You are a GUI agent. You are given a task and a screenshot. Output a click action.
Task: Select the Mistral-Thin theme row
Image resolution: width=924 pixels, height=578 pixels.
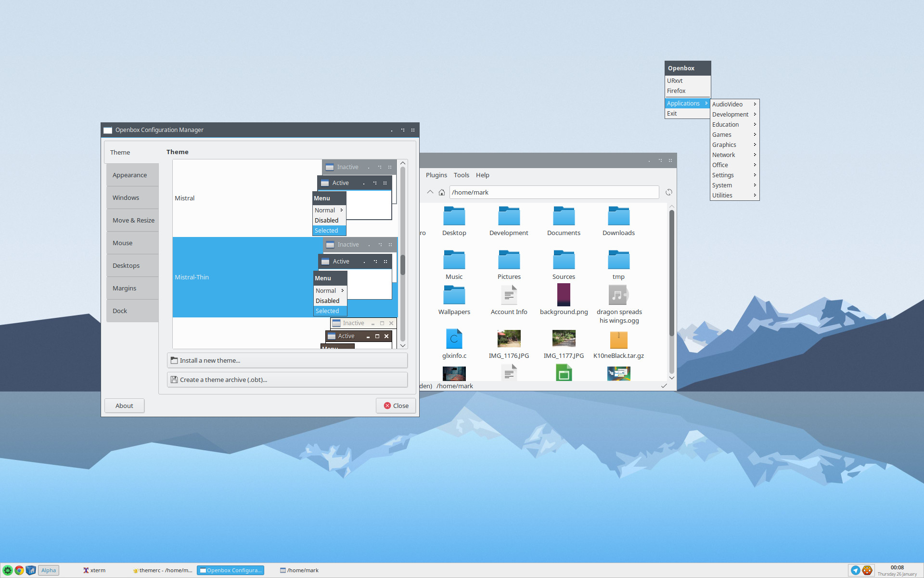tap(285, 277)
